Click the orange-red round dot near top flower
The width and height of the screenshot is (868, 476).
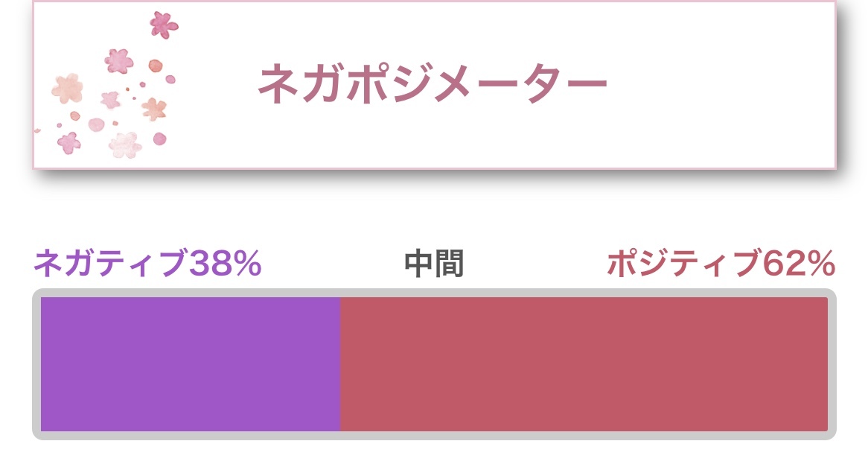point(155,66)
